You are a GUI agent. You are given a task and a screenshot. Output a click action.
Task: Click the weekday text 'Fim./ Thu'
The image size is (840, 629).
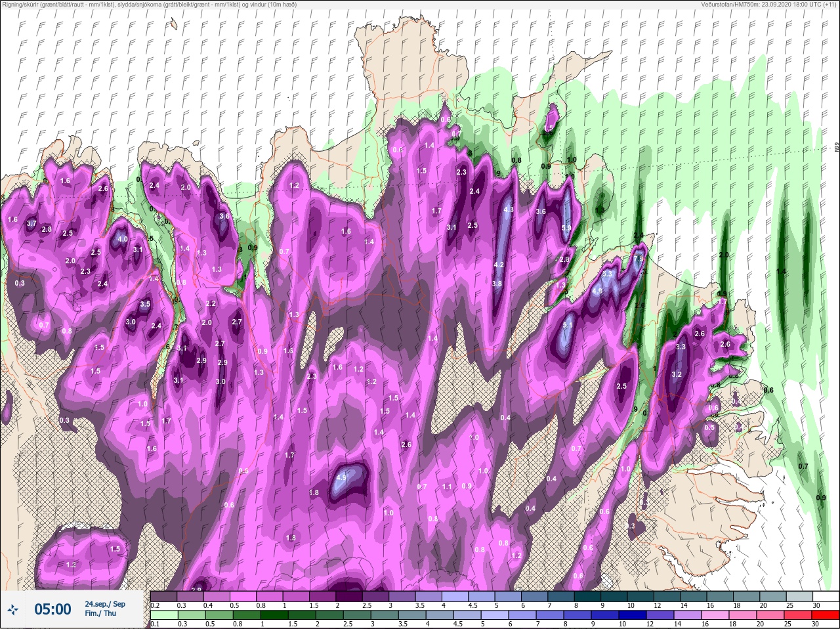click(100, 614)
